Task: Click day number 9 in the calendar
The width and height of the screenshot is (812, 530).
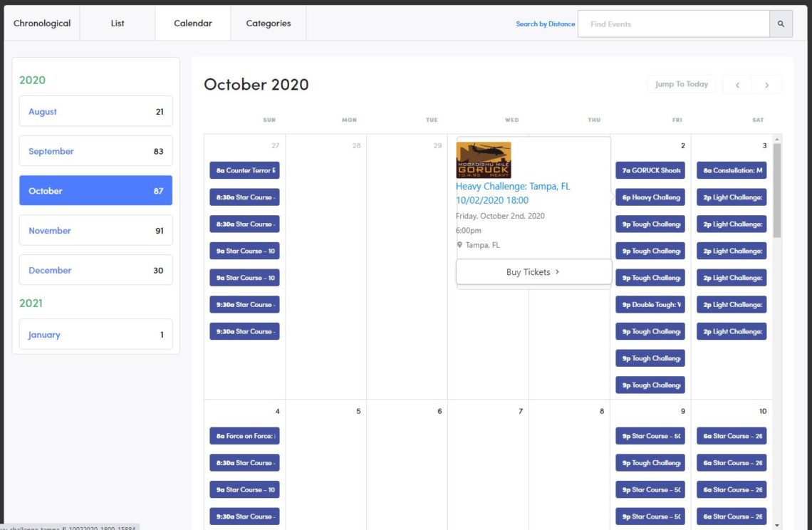Action: click(x=683, y=411)
